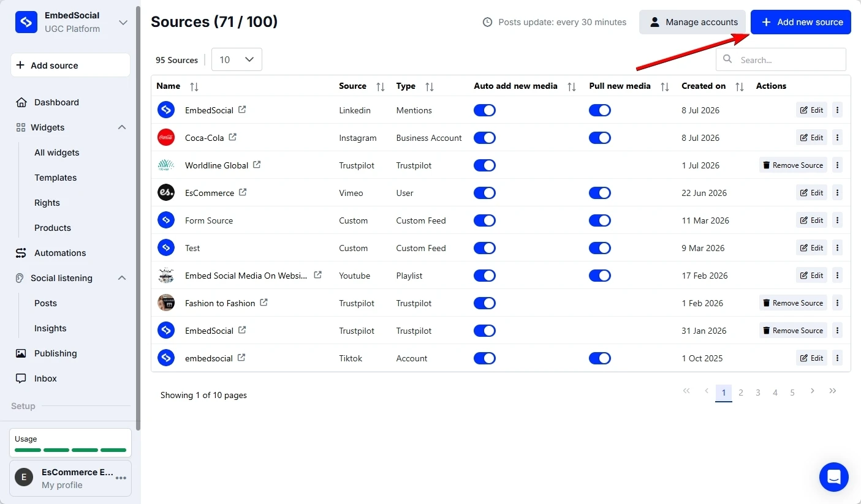Screen dimensions: 861x504
Task: Open the chat support bubble
Action: point(834,477)
